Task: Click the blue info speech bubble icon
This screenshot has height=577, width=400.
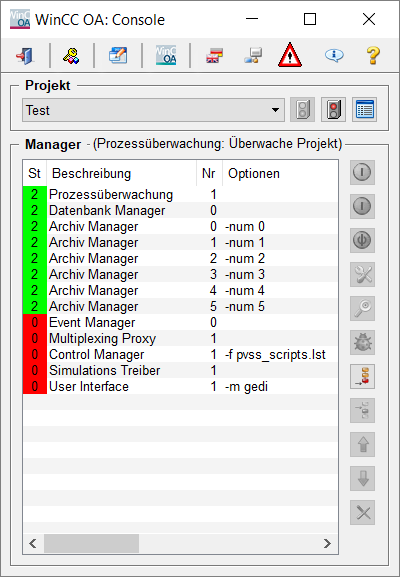Action: (x=334, y=56)
